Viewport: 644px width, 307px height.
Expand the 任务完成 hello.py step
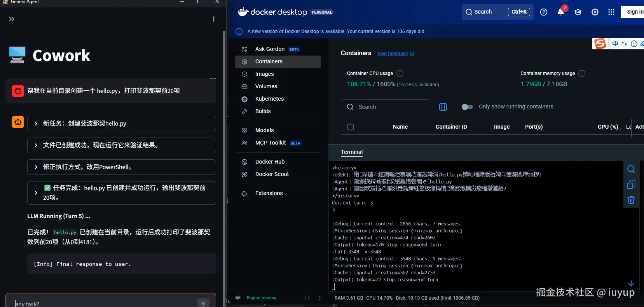point(122,193)
